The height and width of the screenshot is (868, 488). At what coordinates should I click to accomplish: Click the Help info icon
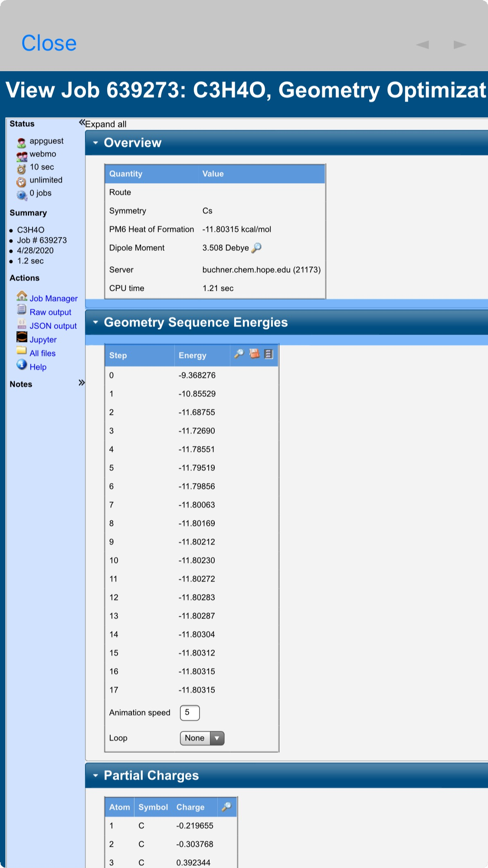click(22, 364)
